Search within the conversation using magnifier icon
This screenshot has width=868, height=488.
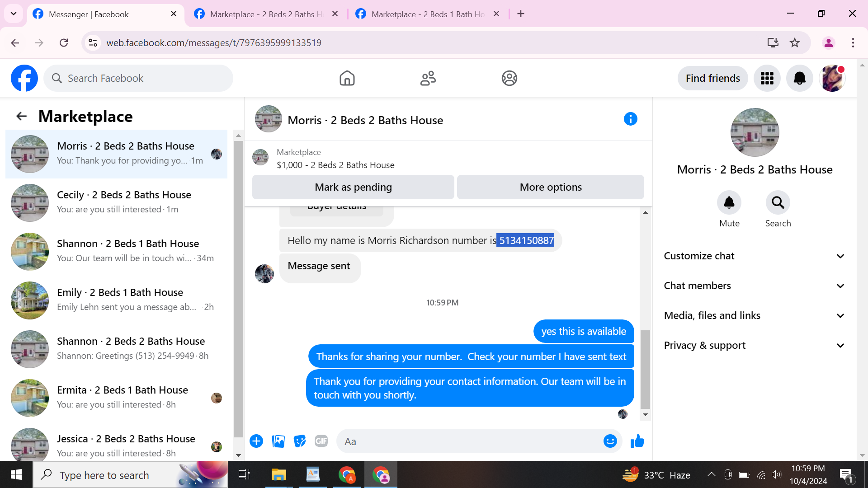pos(778,202)
